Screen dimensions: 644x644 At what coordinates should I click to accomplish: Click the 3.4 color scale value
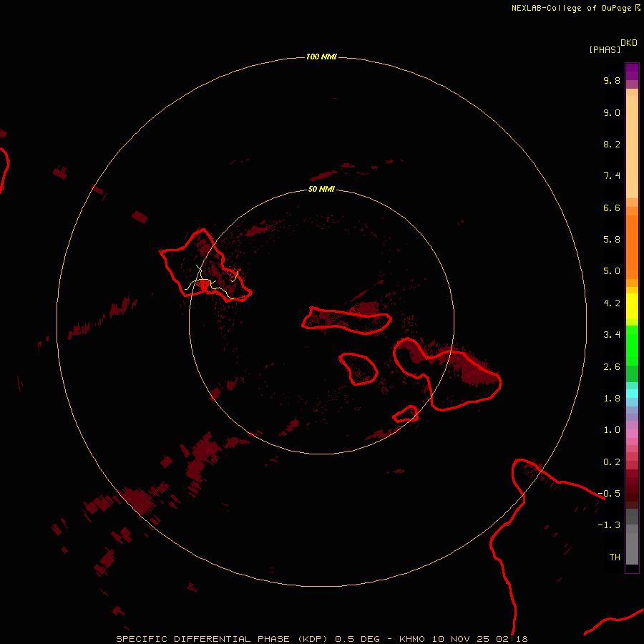click(612, 335)
